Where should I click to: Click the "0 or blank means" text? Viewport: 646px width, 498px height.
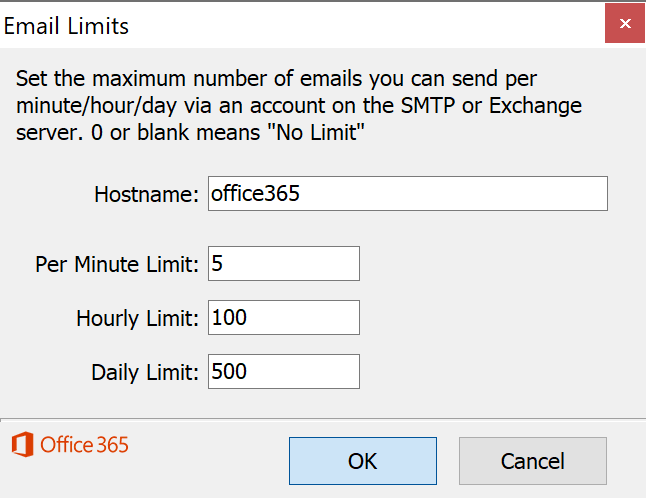(x=176, y=133)
